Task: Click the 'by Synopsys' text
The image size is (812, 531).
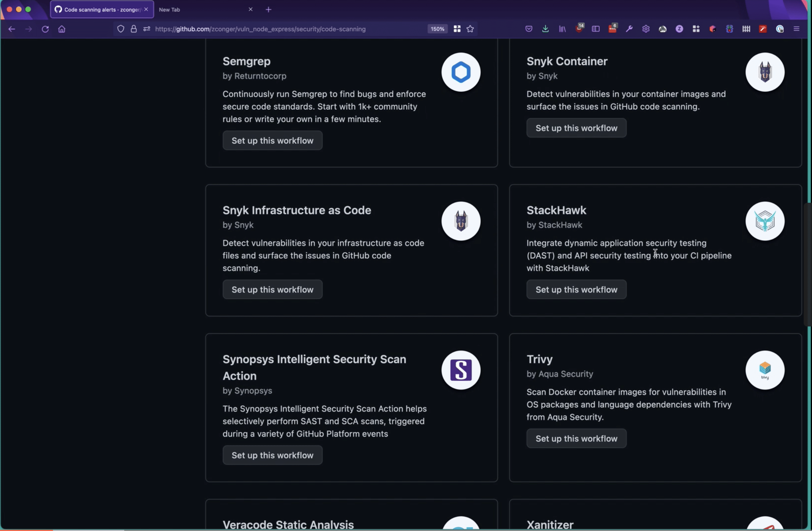Action: pos(247,391)
